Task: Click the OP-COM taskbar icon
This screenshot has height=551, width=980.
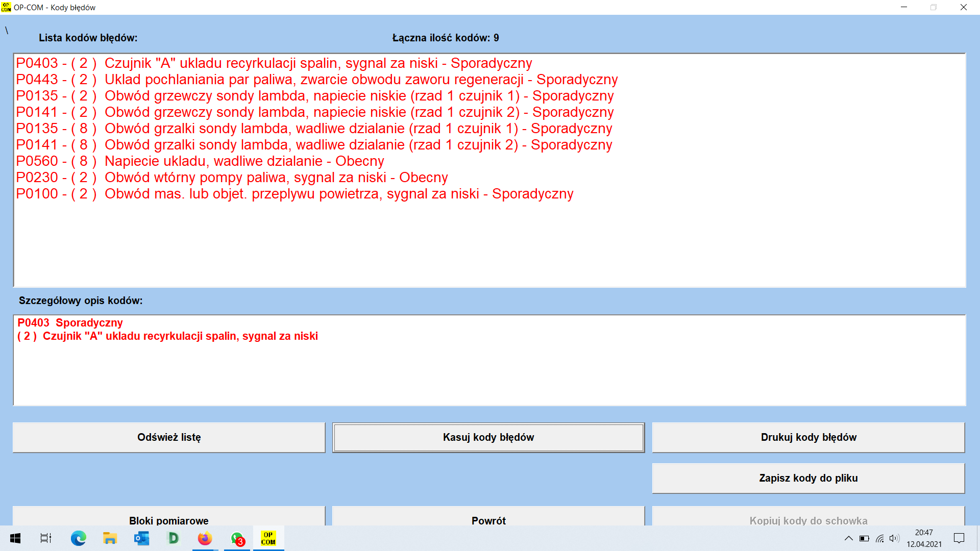Action: coord(268,538)
